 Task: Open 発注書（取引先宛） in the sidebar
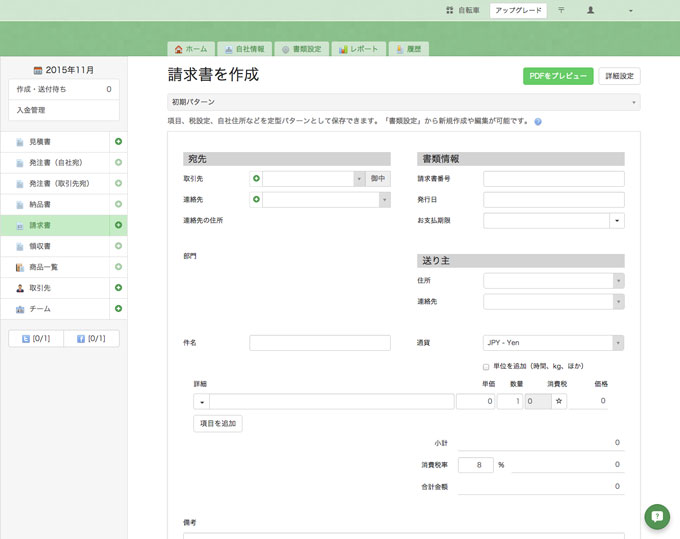55,183
